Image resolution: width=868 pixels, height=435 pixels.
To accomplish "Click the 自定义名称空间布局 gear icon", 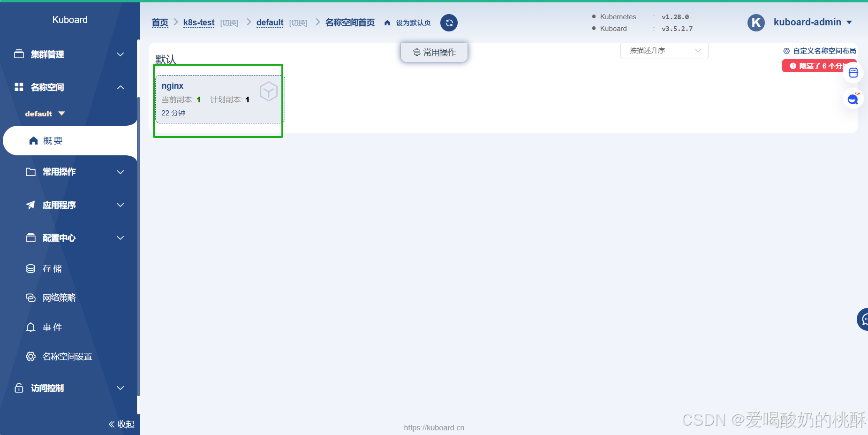I will pos(786,51).
